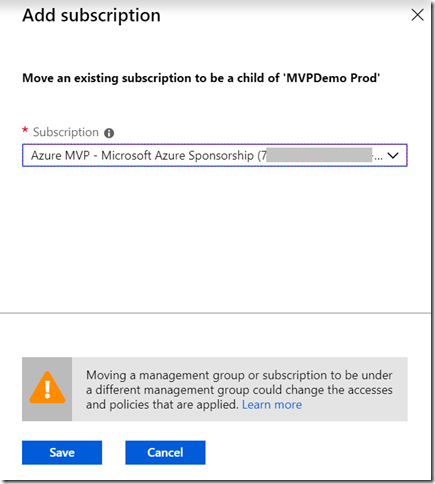Click the orange warning triangle icon
Image resolution: width=435 pixels, height=484 pixels.
(47, 388)
